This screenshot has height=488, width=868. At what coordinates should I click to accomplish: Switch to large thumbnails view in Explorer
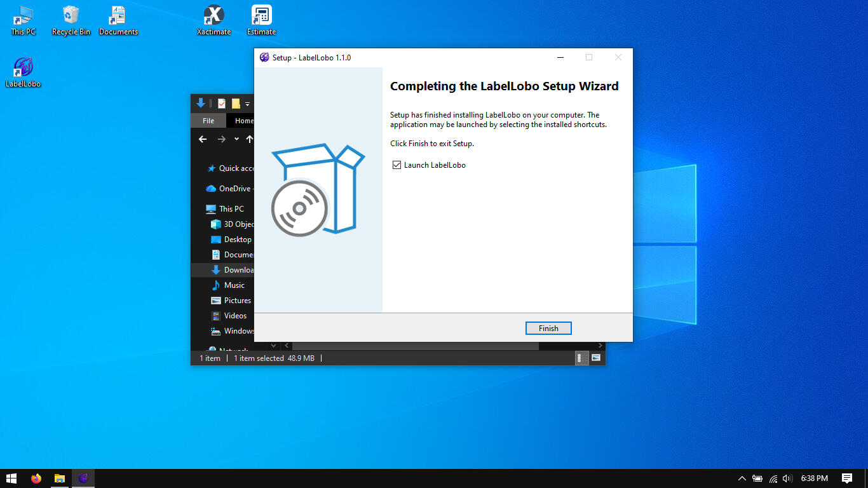coord(596,358)
